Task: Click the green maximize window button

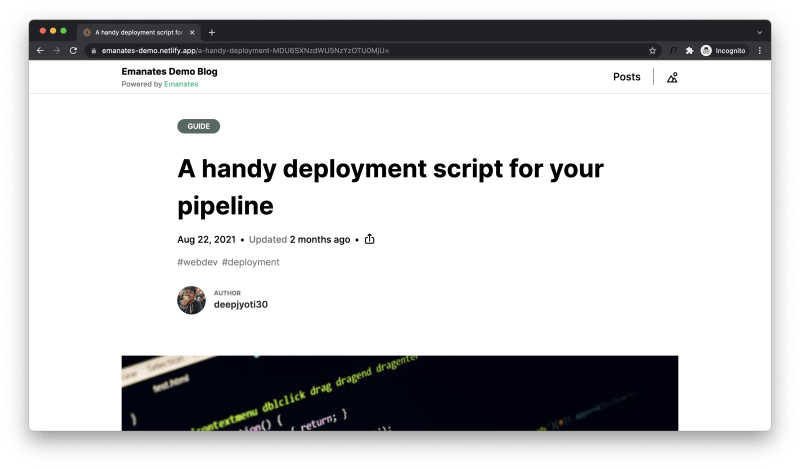Action: (x=63, y=31)
